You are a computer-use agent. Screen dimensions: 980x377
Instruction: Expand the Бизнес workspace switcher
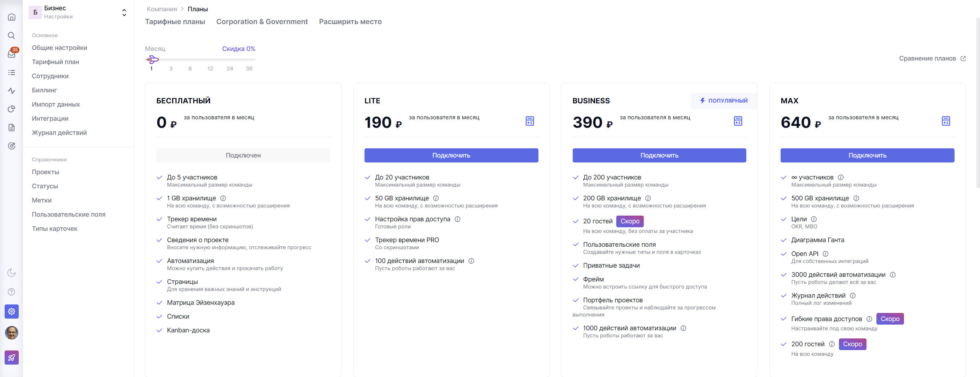click(124, 13)
